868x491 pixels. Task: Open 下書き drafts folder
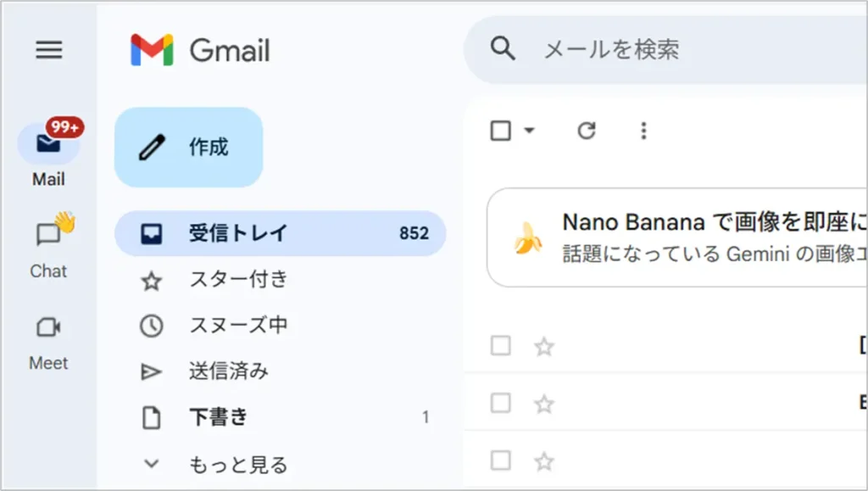point(219,417)
